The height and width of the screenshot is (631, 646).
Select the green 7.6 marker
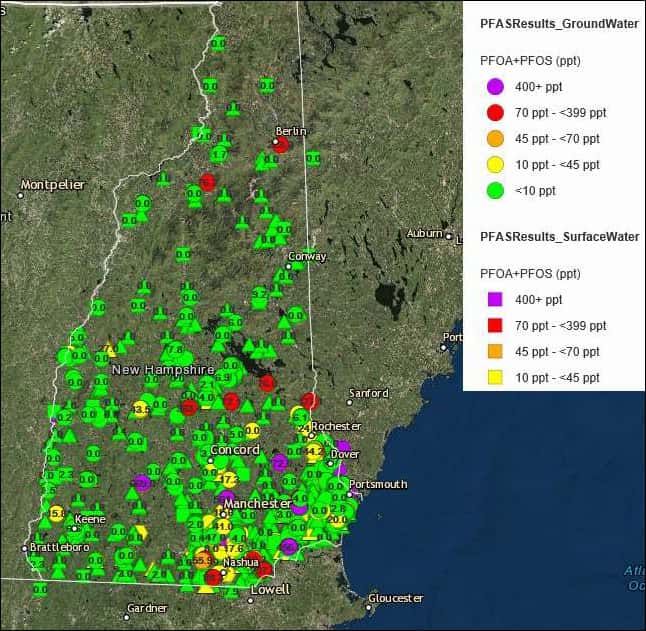(176, 350)
